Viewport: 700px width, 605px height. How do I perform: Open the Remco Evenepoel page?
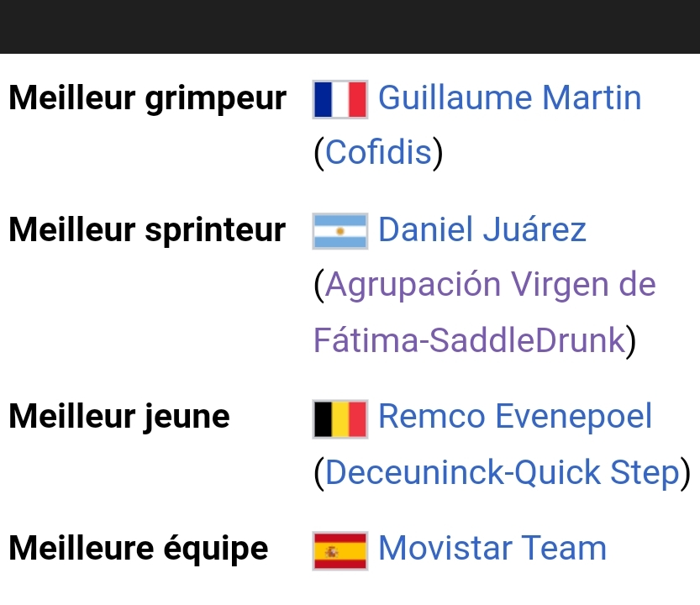pos(515,416)
